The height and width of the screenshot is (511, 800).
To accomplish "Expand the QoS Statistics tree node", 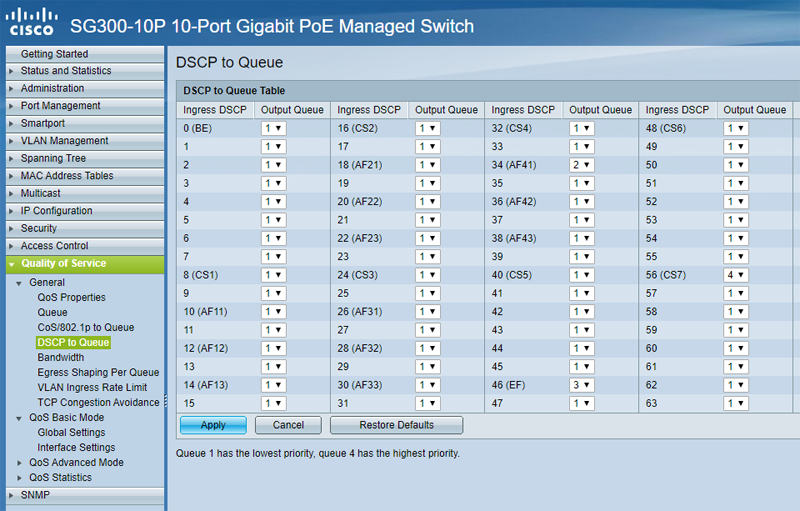I will click(x=19, y=478).
